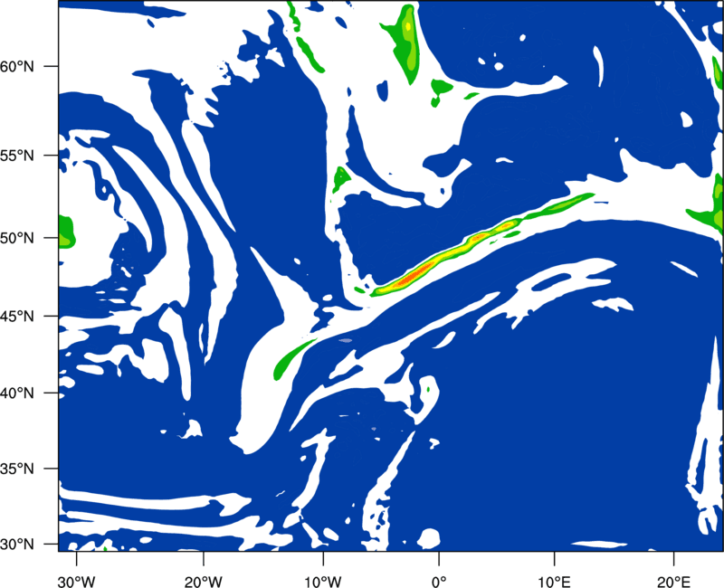Image resolution: width=724 pixels, height=588 pixels.
Task: Click the 10°W longitude label
Action: tap(323, 582)
